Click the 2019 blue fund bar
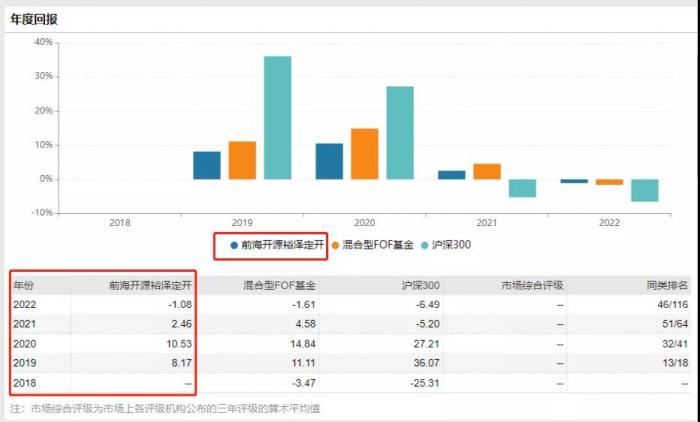Screen dimensions: 700x422 coord(207,166)
